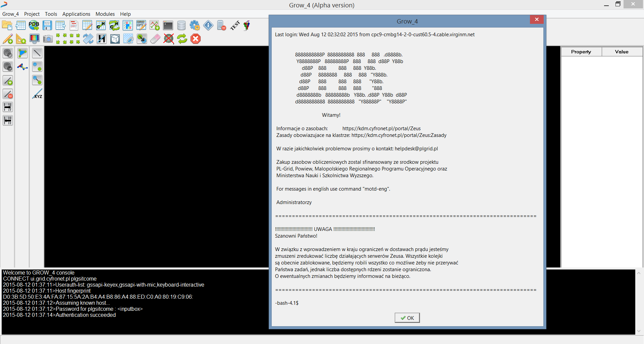The height and width of the screenshot is (344, 644).
Task: Select the bonded atoms tool
Action: [x=37, y=80]
